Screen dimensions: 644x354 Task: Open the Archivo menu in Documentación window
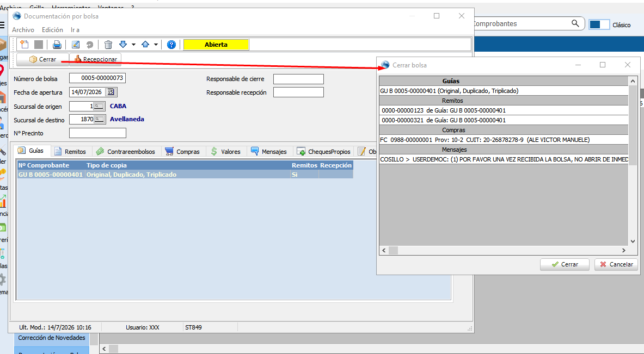tap(23, 30)
